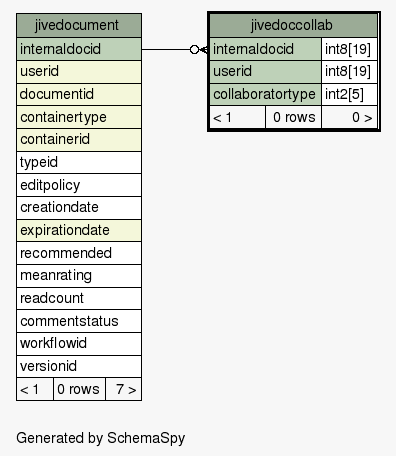
Task: Click the relationship circle connector icon
Action: pos(194,50)
